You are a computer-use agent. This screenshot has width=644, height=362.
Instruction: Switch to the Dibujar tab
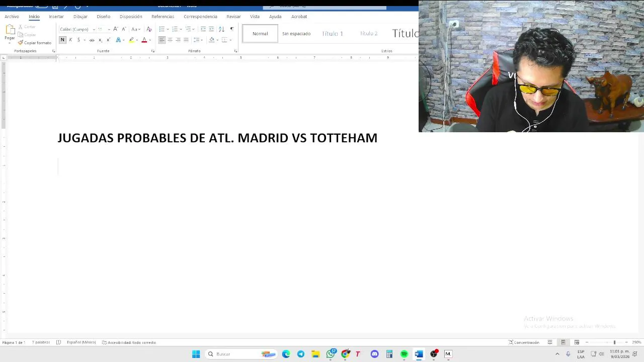pyautogui.click(x=80, y=17)
